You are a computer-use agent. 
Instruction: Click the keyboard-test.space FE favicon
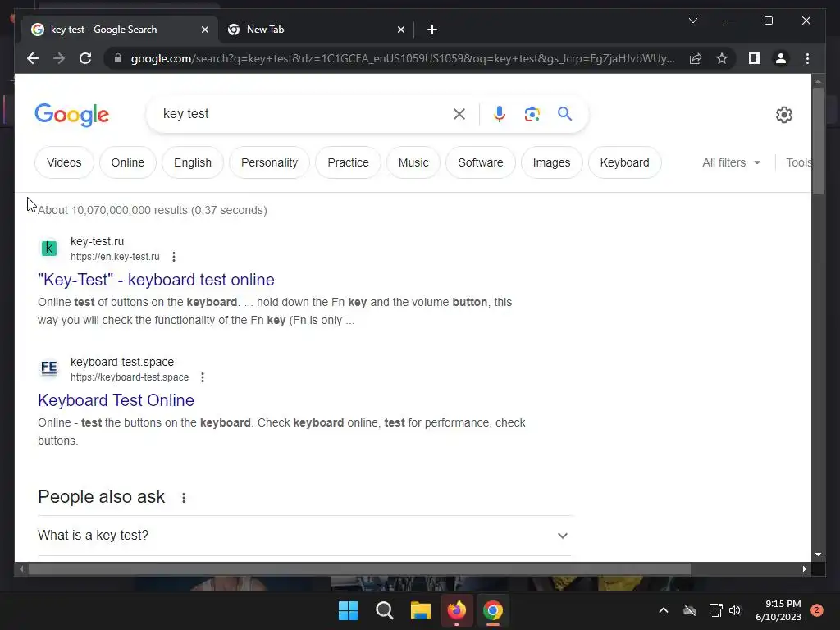pos(48,368)
